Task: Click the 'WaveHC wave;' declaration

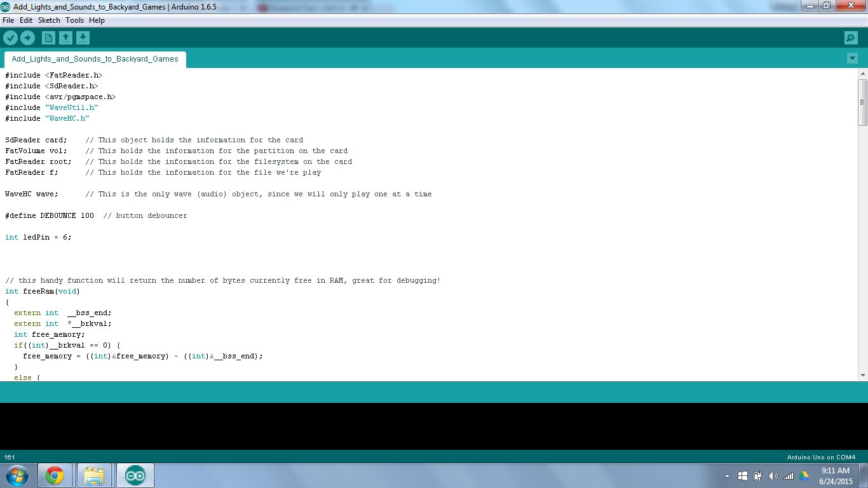Action: click(31, 194)
